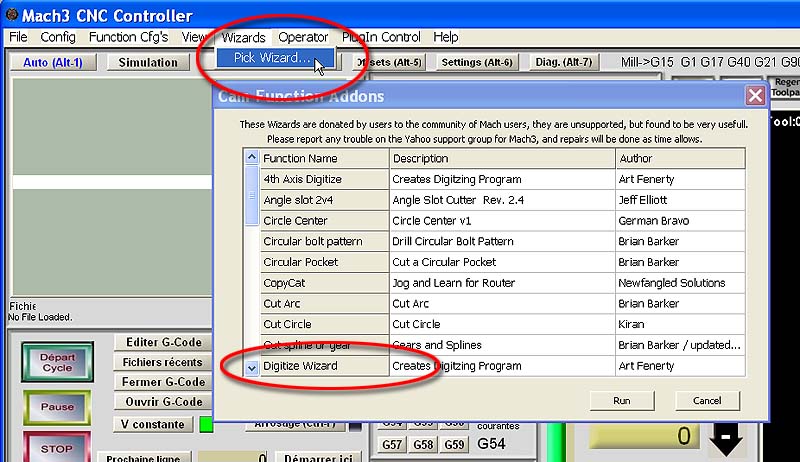Viewport: 800px width, 462px height.
Task: Click wizard list scroll down arrow
Action: pyautogui.click(x=252, y=368)
